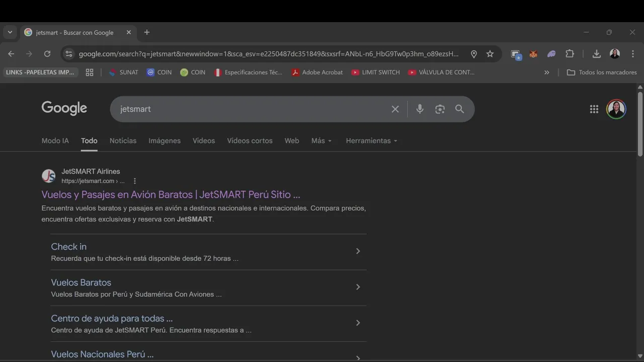Open Especificaciones Téc... bookmark
This screenshot has width=644, height=362.
[x=248, y=72]
